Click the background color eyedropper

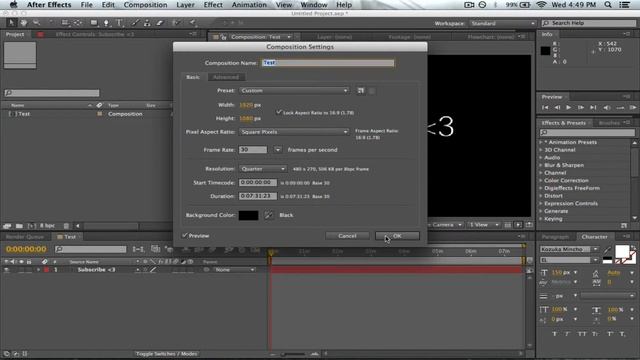tap(269, 215)
